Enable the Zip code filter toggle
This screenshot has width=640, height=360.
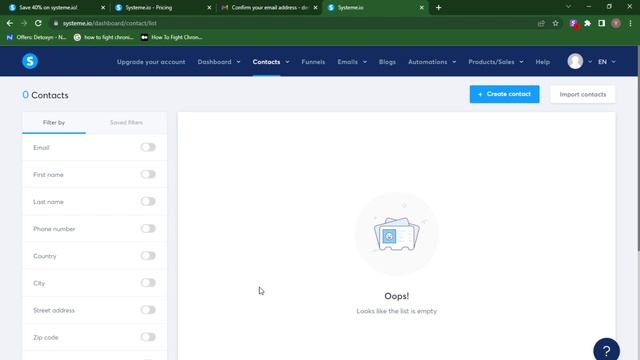pyautogui.click(x=148, y=337)
